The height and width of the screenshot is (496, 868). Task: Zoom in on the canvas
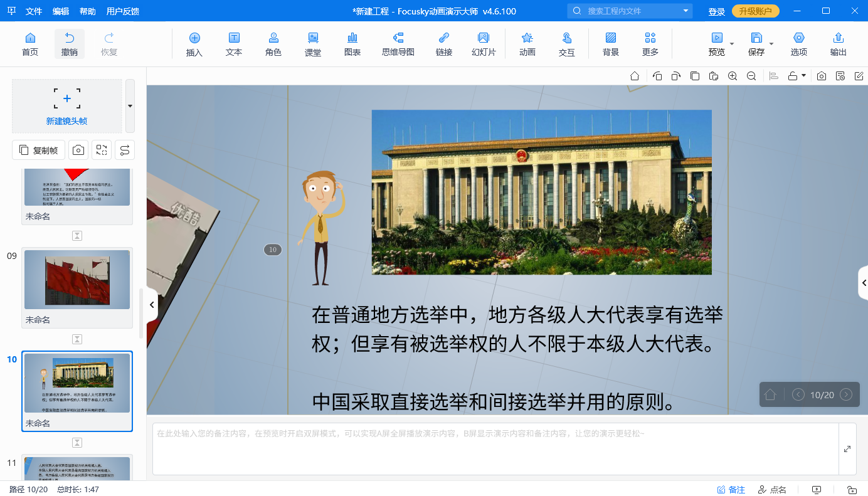click(733, 76)
